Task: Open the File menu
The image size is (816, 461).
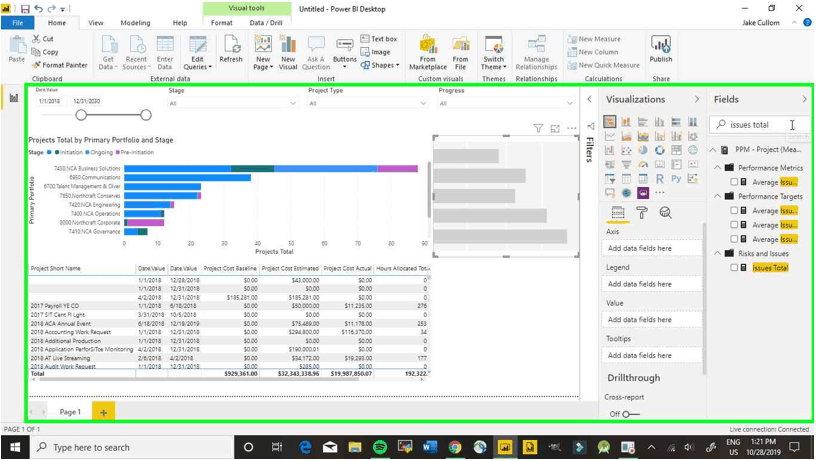Action: (18, 23)
